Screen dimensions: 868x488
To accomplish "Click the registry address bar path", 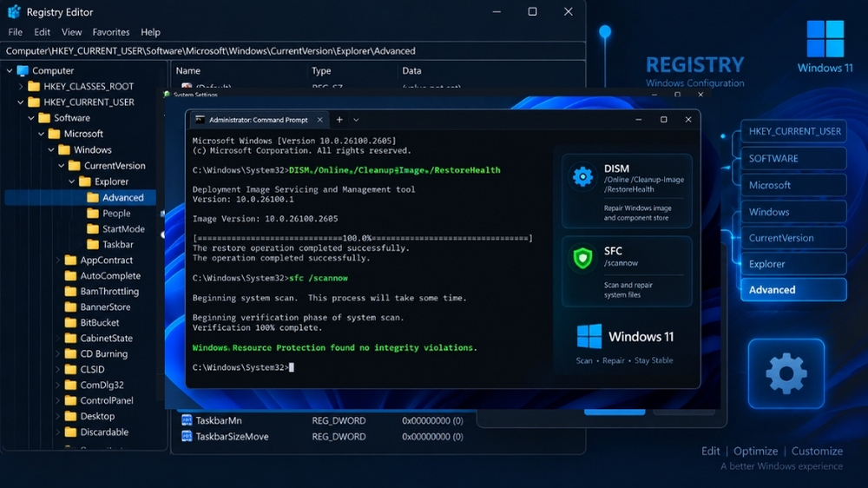I will [210, 51].
